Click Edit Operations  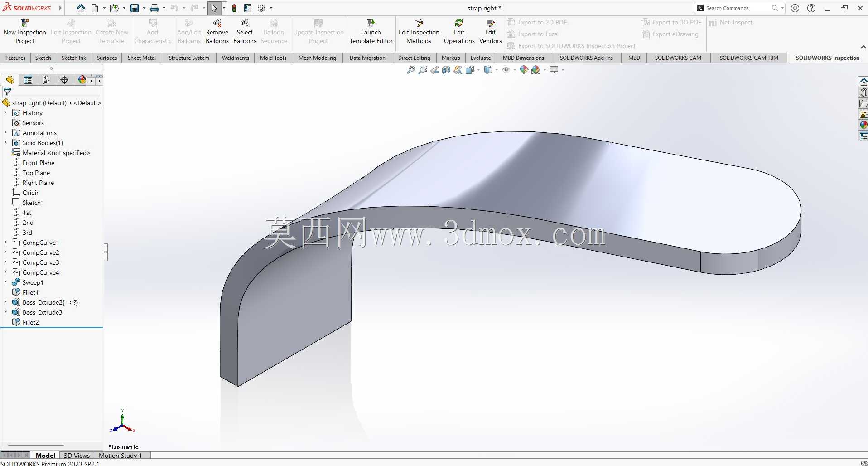pos(459,31)
